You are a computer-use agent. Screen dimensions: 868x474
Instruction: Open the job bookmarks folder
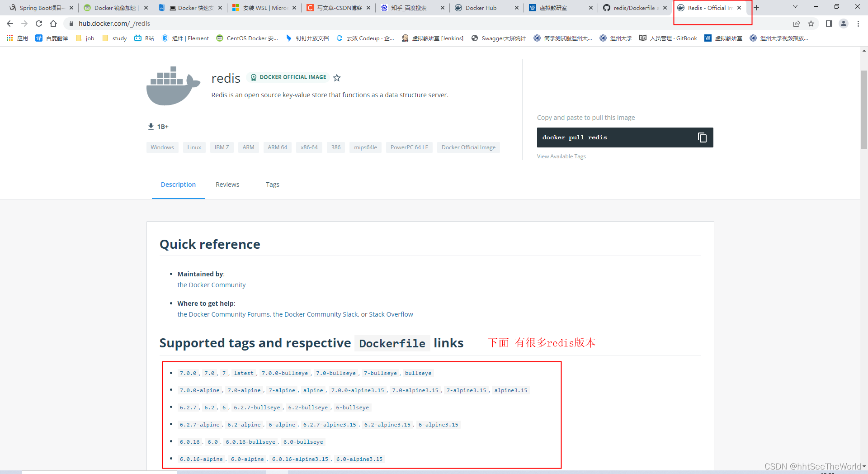click(x=85, y=38)
